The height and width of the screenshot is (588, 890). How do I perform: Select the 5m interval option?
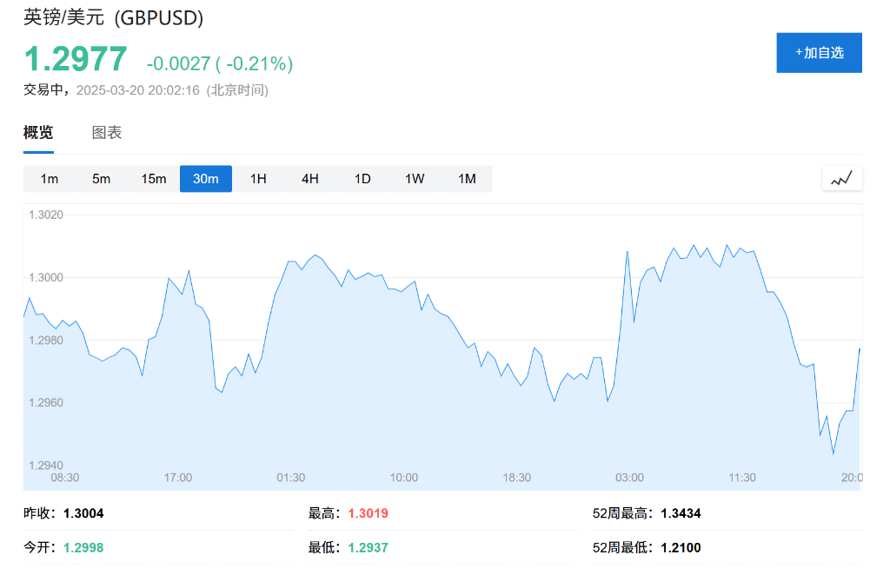tap(102, 179)
